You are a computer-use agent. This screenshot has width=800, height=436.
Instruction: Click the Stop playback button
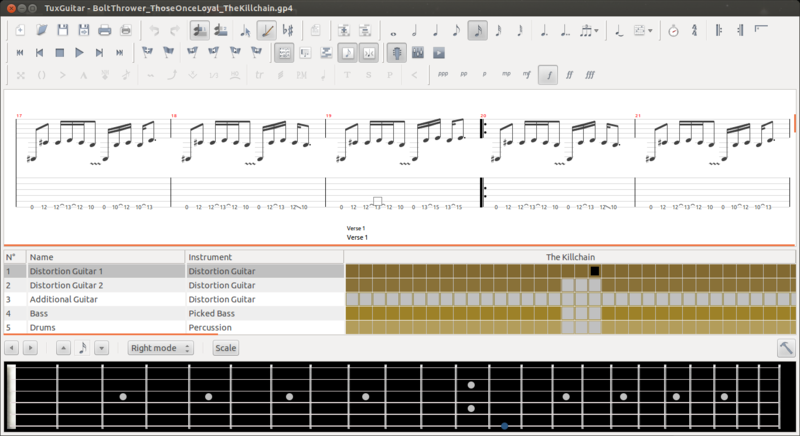point(60,52)
